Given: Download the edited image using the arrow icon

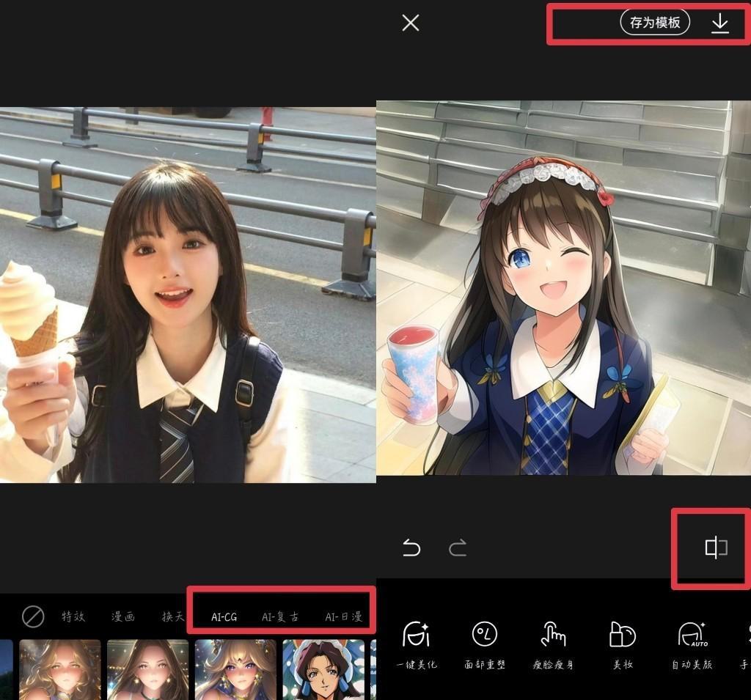Looking at the screenshot, I should 720,23.
